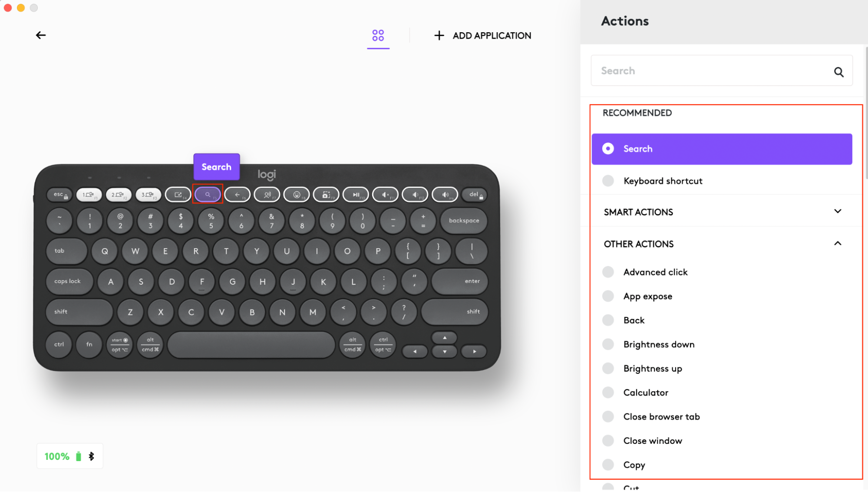Viewport: 868px width, 492px height.
Task: Scroll down the Actions panel list
Action: click(x=863, y=358)
